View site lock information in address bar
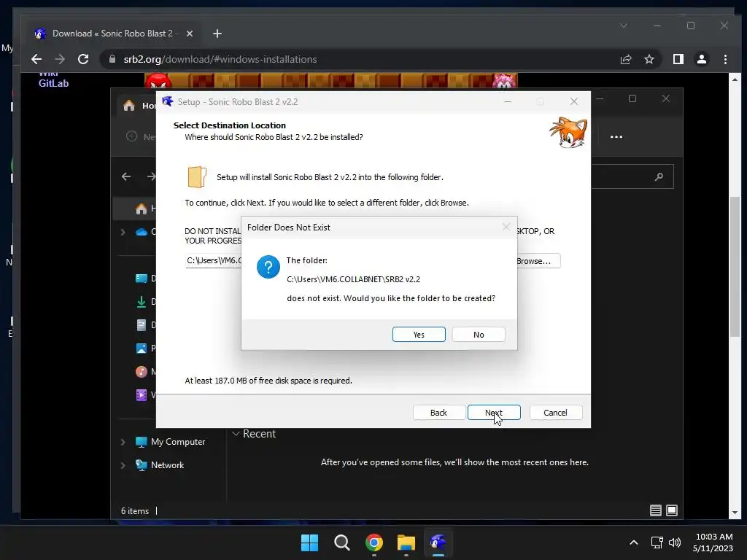 click(x=112, y=59)
